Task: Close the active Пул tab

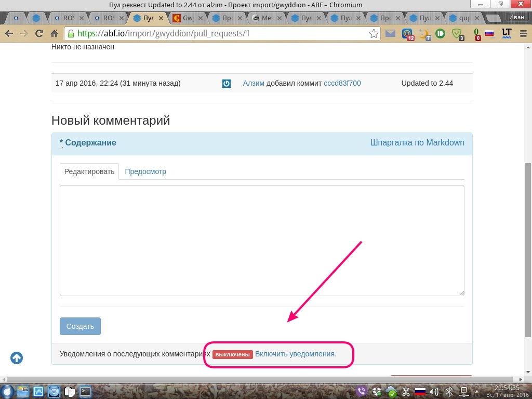Action: [x=161, y=18]
